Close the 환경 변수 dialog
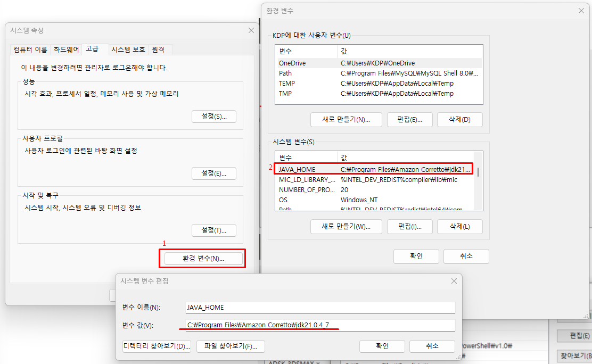Viewport: 592px width, 364px height. [x=581, y=11]
